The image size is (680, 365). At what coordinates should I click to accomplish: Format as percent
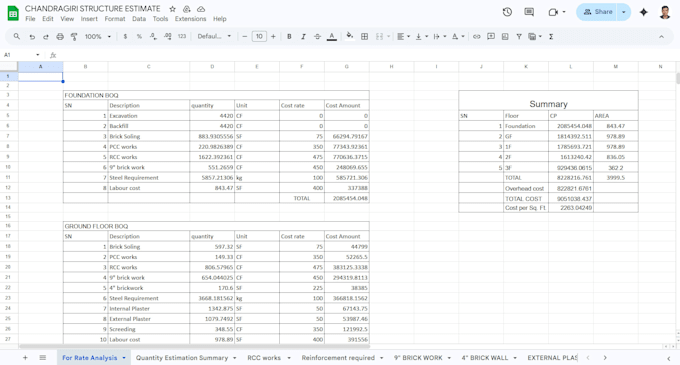click(139, 37)
